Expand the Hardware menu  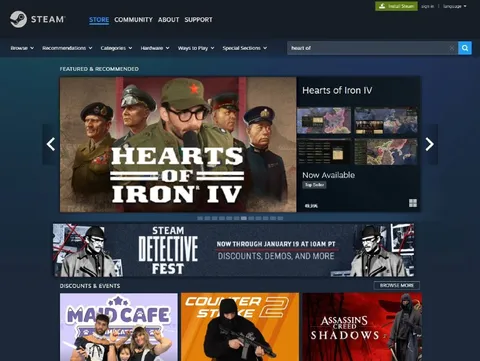click(x=155, y=48)
